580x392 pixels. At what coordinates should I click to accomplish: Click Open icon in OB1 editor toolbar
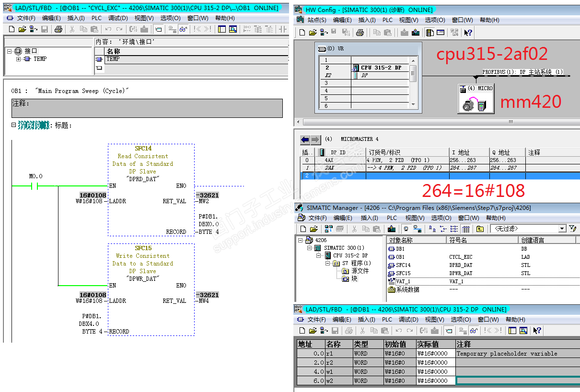[x=22, y=29]
